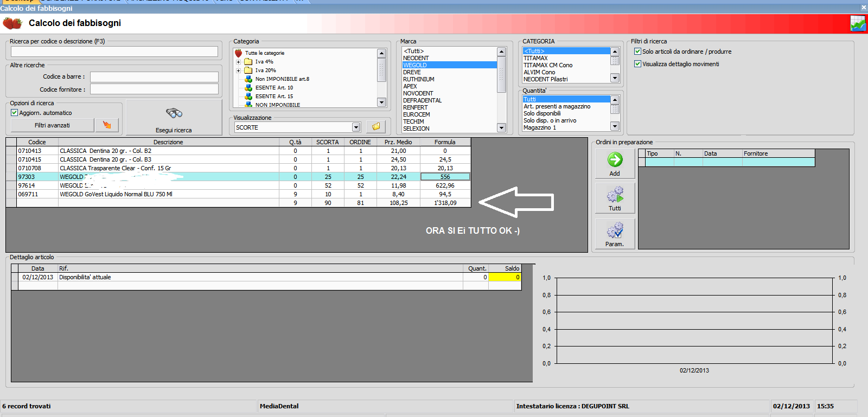868x417 pixels.
Task: Click the Categoria tree scroll-down arrow
Action: click(381, 102)
